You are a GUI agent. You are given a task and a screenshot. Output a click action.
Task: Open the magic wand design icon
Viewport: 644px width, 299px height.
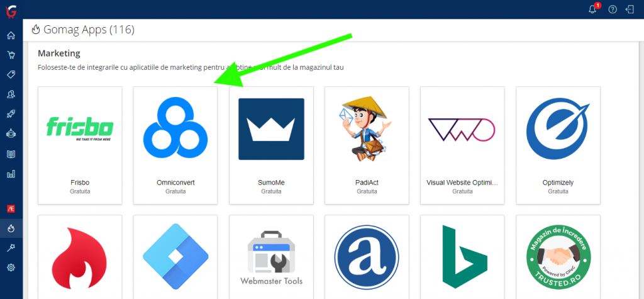[x=11, y=248]
